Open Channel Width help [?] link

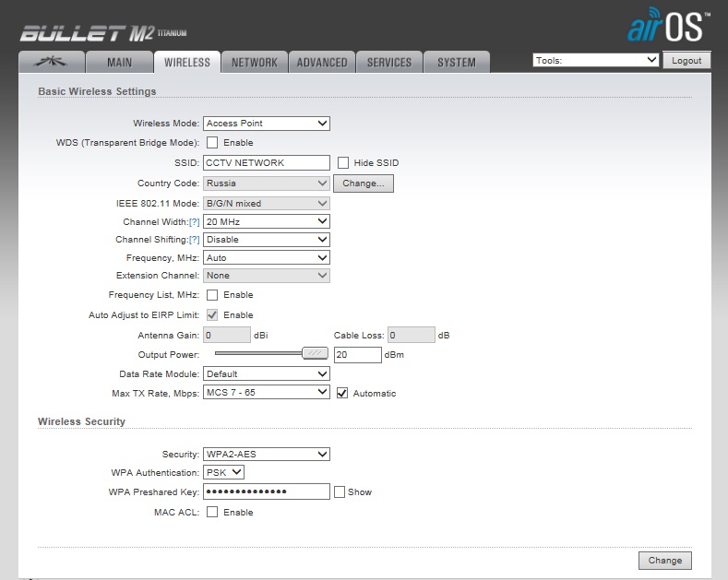[x=194, y=222]
